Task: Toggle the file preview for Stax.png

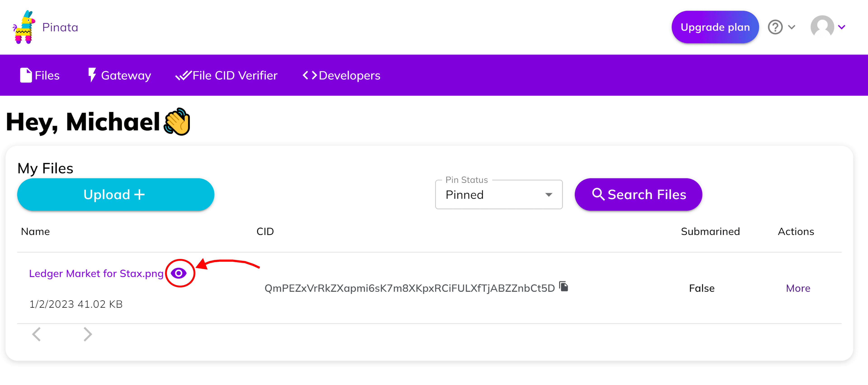Action: coord(179,273)
